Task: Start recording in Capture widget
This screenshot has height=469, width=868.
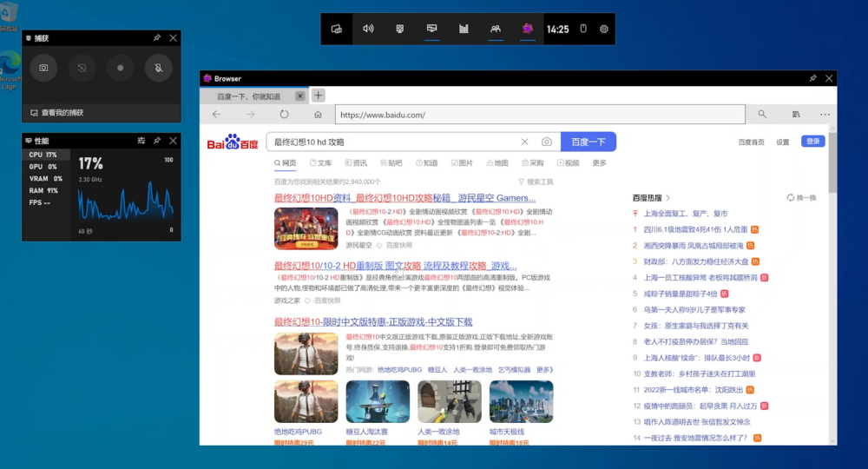Action: click(120, 68)
